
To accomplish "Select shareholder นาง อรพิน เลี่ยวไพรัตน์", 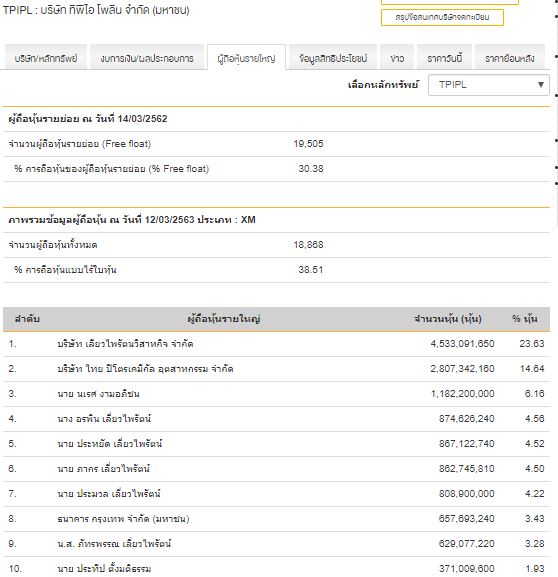I will click(x=104, y=419).
